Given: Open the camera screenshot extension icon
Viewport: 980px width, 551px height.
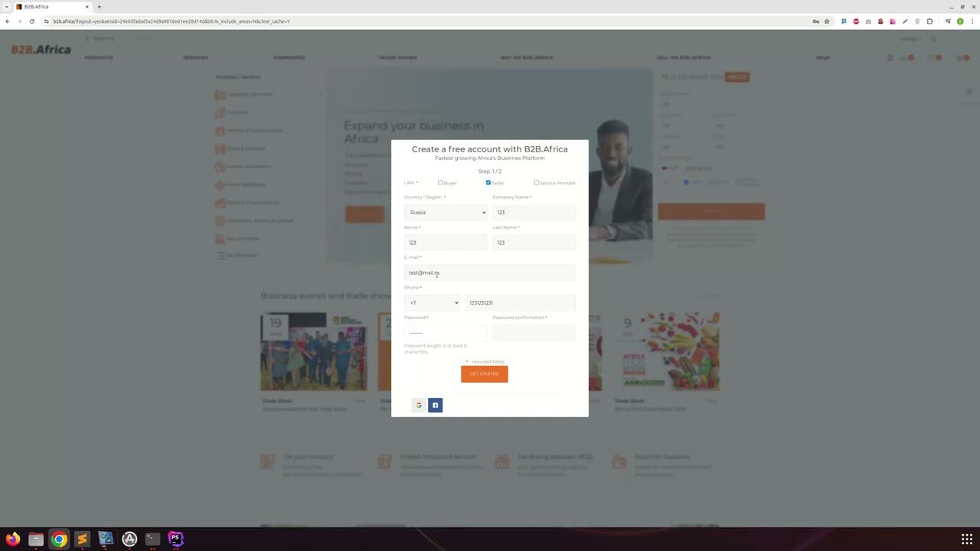Looking at the screenshot, I should pos(868,21).
